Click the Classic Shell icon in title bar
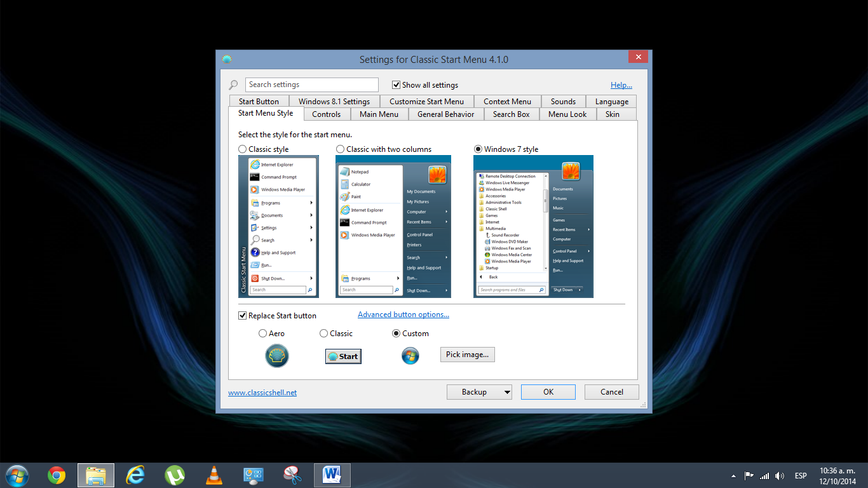This screenshot has width=868, height=488. coord(227,59)
